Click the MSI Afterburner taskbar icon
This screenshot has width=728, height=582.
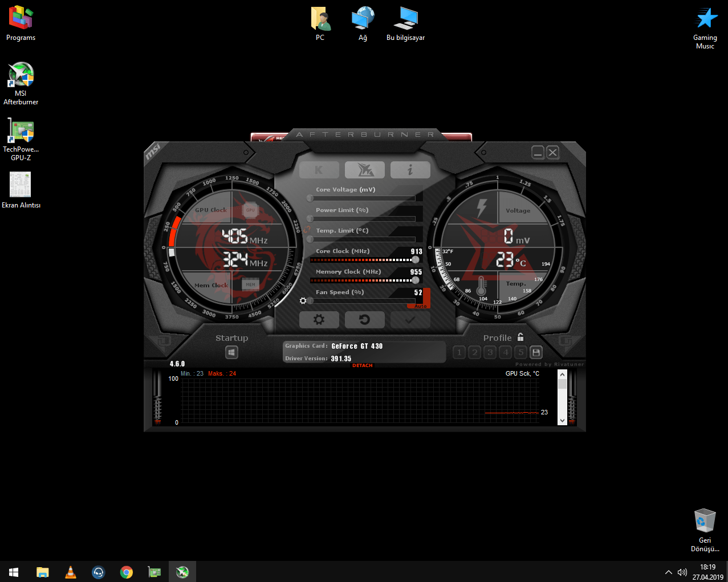tap(182, 572)
